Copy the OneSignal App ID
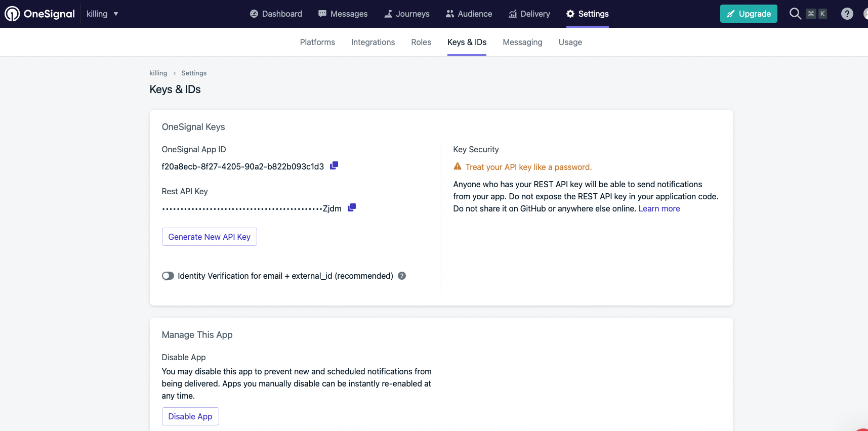Image resolution: width=868 pixels, height=431 pixels. pyautogui.click(x=334, y=165)
